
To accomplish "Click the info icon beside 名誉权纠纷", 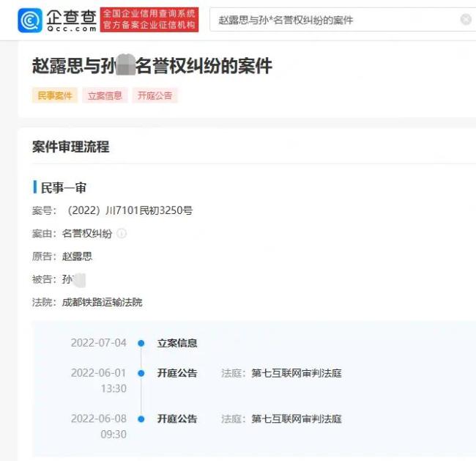I will coord(122,233).
